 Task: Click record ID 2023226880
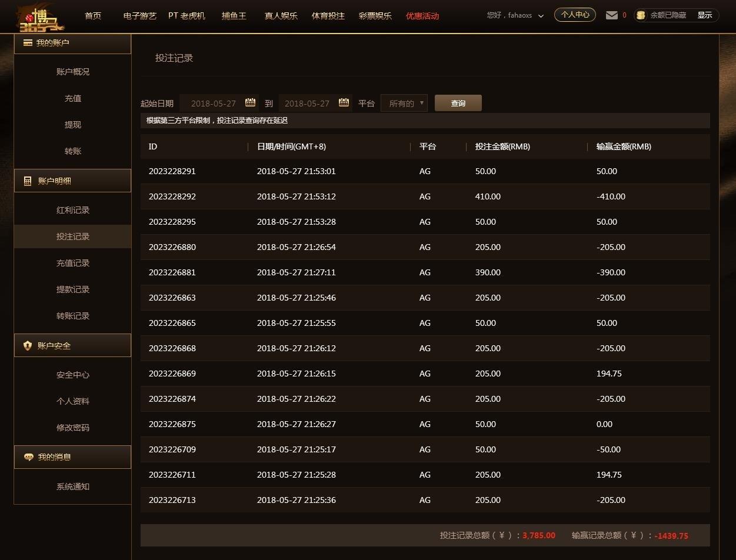(x=172, y=247)
